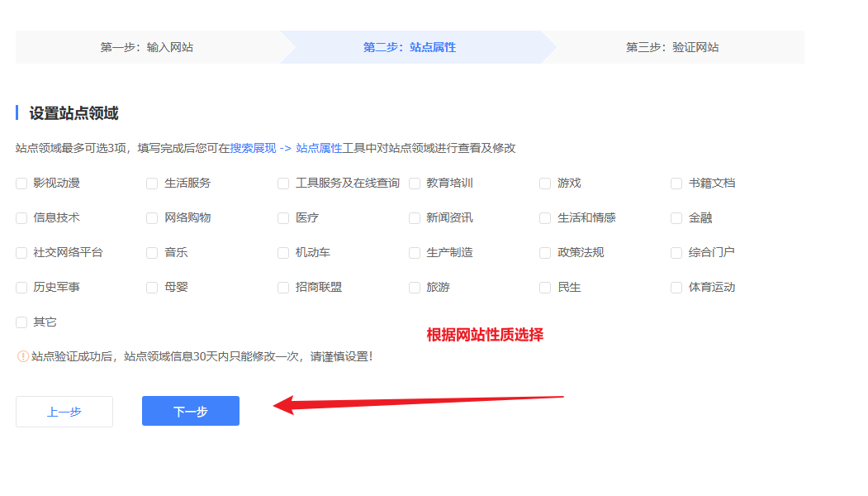Click the 下一步 button
868x496 pixels.
pyautogui.click(x=191, y=411)
